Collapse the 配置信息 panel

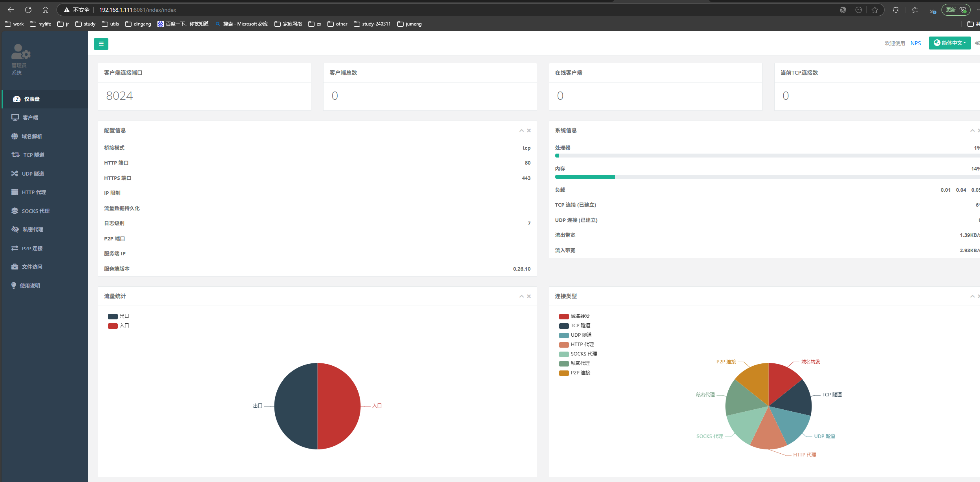[521, 131]
